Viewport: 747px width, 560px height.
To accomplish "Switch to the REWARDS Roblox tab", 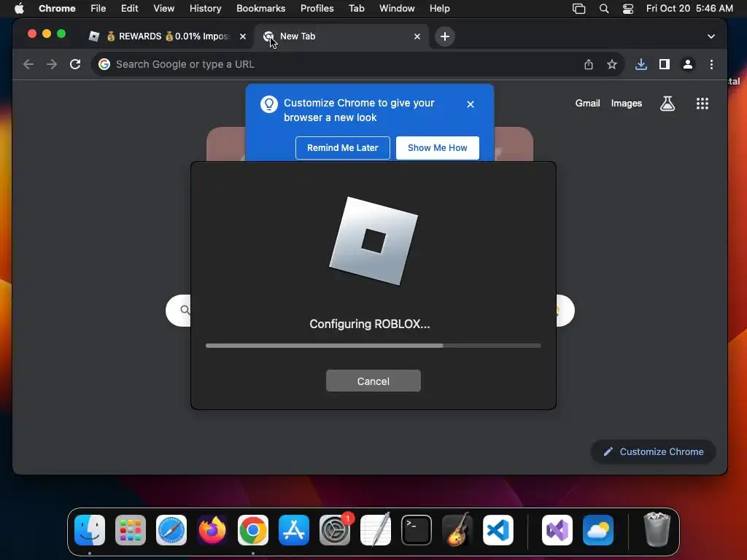I will (167, 36).
